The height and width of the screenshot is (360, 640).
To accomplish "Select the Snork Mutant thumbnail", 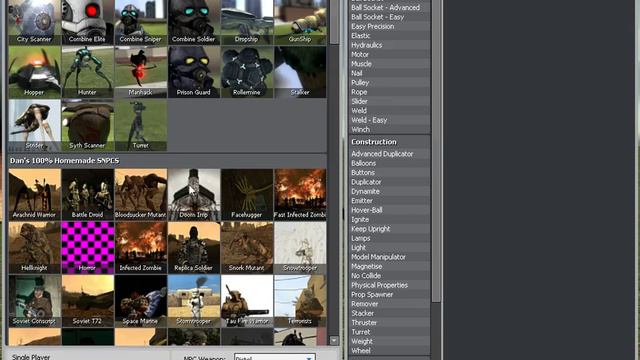I will pyautogui.click(x=247, y=248).
